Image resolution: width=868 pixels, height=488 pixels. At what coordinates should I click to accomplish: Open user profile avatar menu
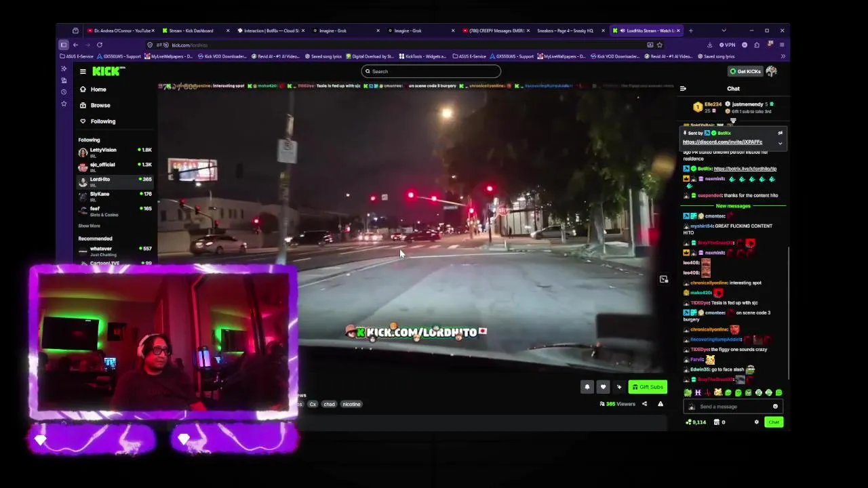771,71
